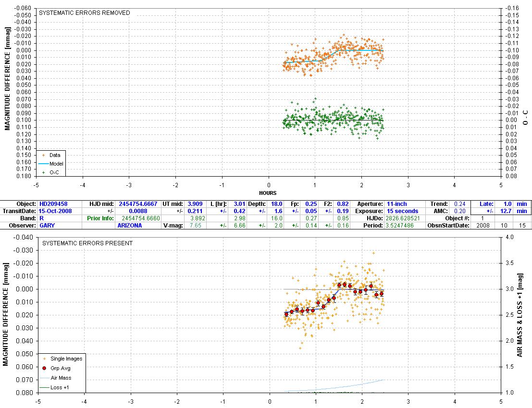532x408 pixels.
Task: Select the Depth value 18.0 cell
Action: pyautogui.click(x=277, y=204)
